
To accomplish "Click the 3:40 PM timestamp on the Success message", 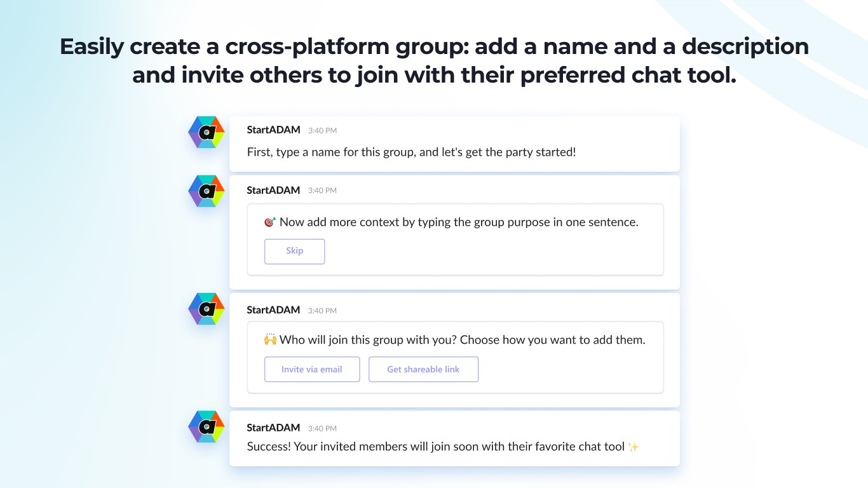I will tap(322, 428).
